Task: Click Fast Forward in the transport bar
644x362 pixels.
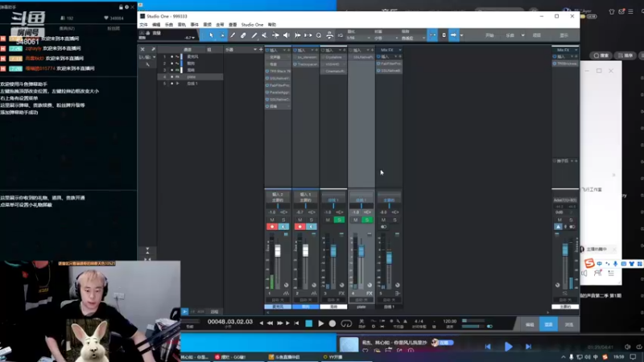Action: click(x=279, y=323)
